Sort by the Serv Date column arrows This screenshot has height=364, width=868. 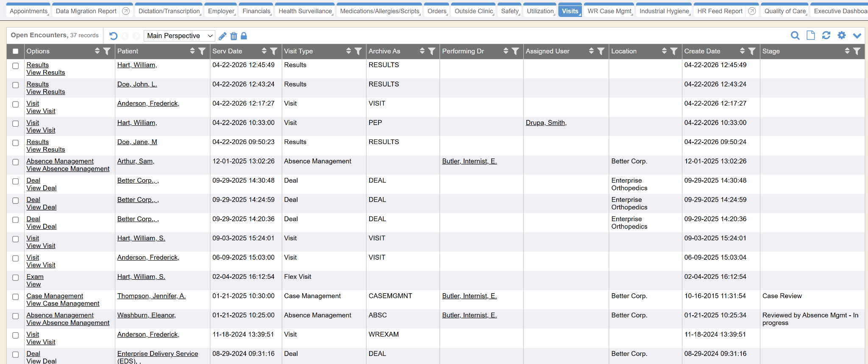[x=264, y=51]
